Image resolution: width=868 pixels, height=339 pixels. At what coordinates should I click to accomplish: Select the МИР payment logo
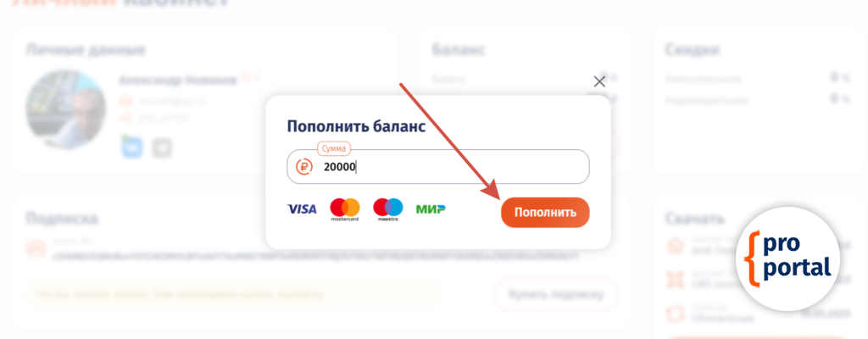[431, 208]
